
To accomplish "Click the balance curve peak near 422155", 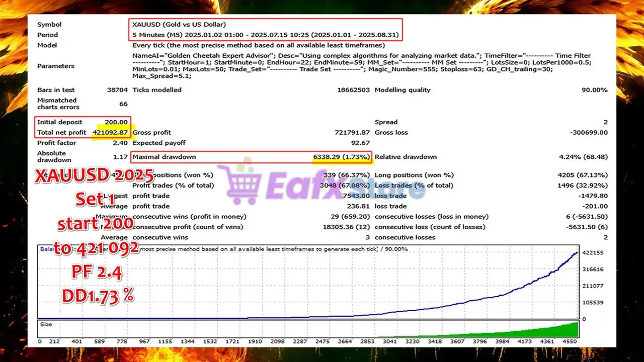I will [576, 252].
